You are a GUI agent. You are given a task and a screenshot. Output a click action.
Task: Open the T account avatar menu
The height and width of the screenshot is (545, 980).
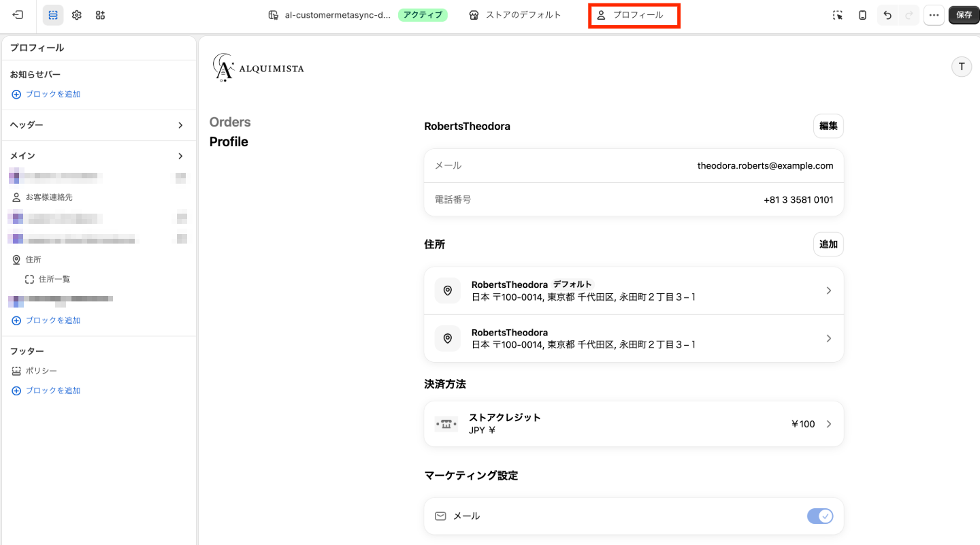(962, 67)
